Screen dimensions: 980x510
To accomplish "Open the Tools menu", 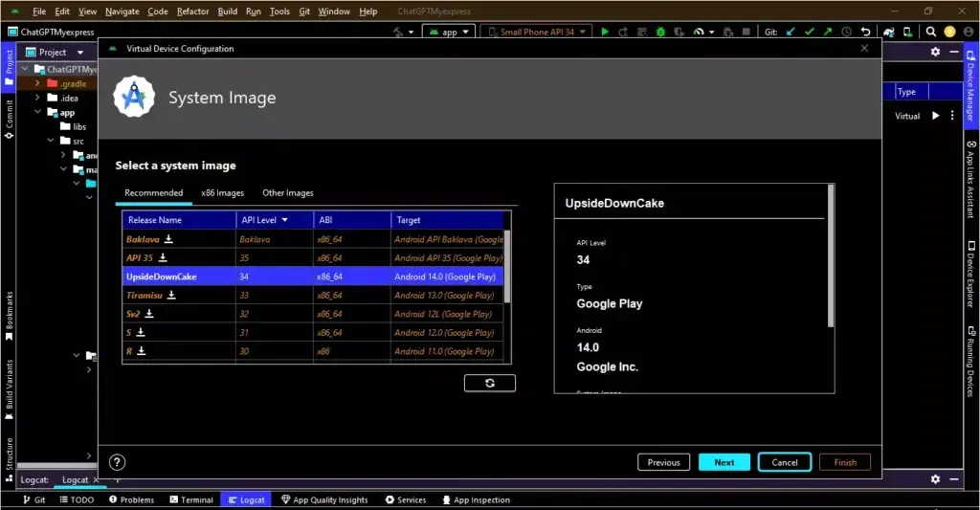I will [x=279, y=11].
